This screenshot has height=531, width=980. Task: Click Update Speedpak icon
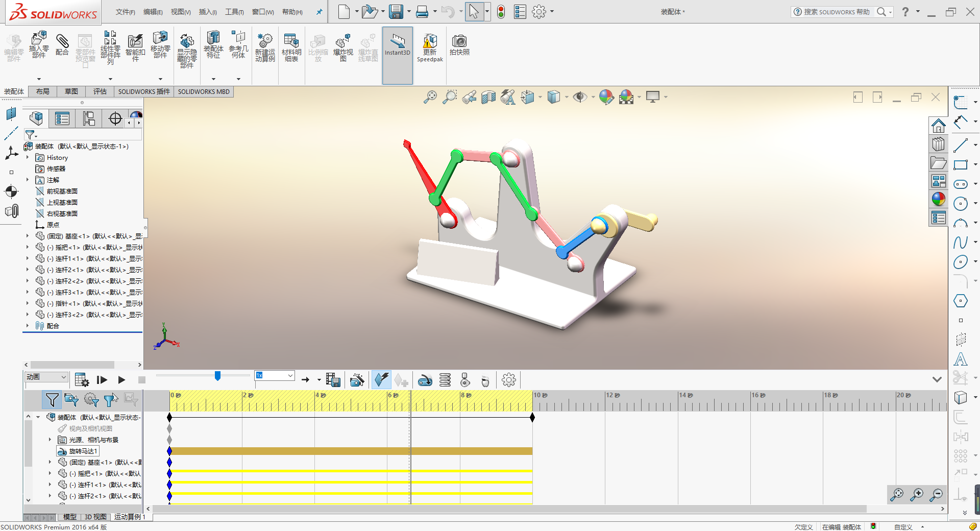pyautogui.click(x=430, y=48)
